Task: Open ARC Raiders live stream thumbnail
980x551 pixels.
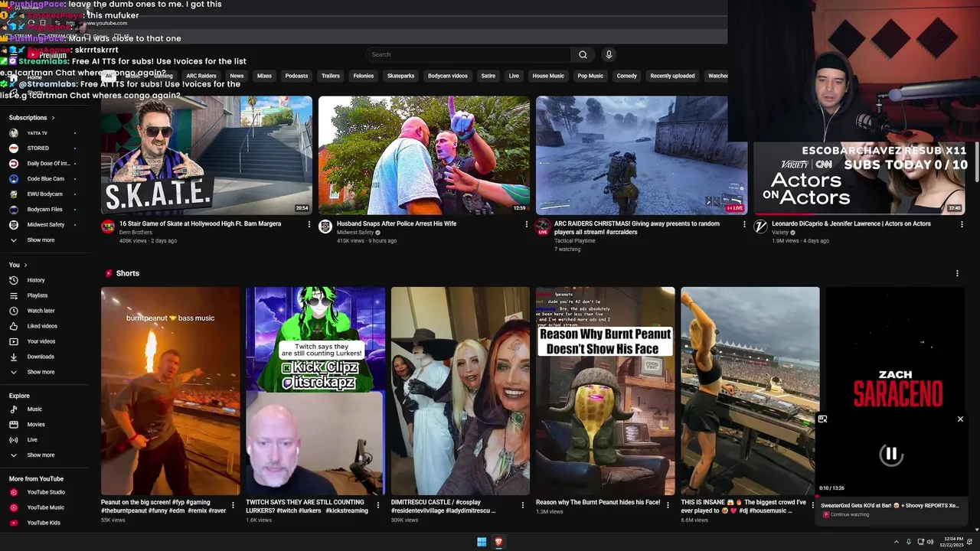Action: click(x=642, y=155)
